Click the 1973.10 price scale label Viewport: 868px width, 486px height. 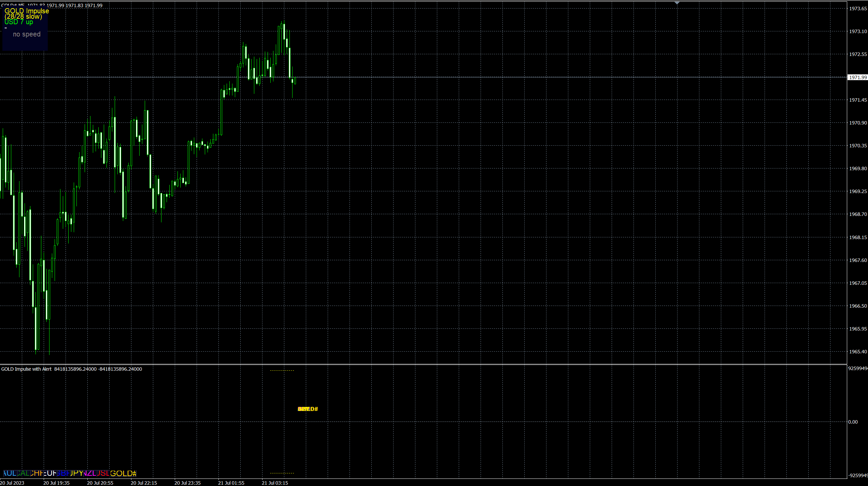(x=858, y=31)
